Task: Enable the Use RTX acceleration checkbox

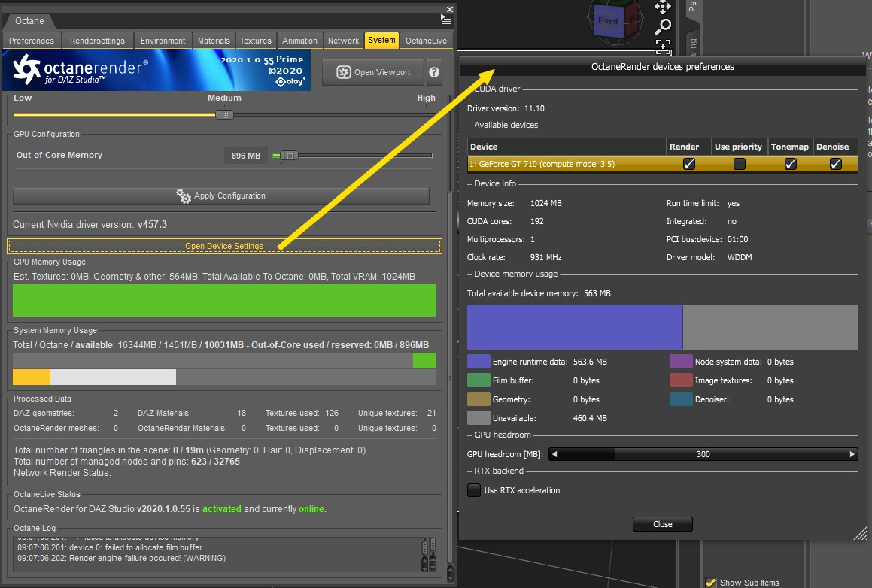Action: [x=474, y=490]
